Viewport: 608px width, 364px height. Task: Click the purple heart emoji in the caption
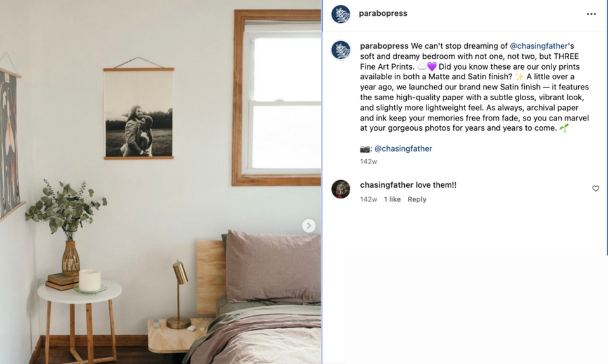click(x=432, y=67)
